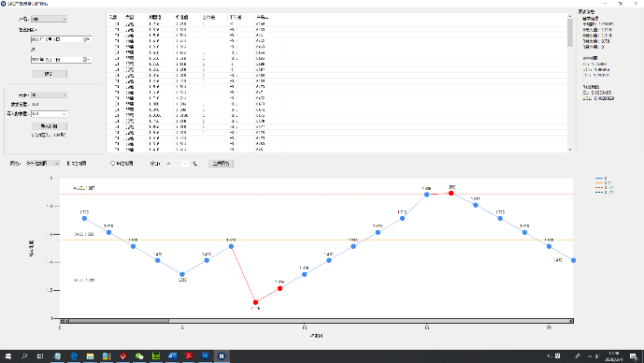The height and width of the screenshot is (363, 644).
Task: Open the end date calendar picker icon
Action: click(86, 60)
